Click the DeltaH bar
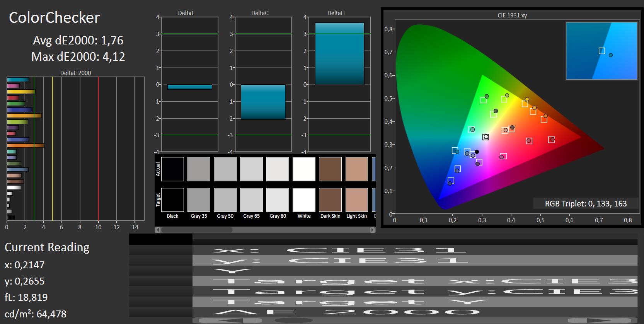This screenshot has width=644, height=324. point(339,54)
